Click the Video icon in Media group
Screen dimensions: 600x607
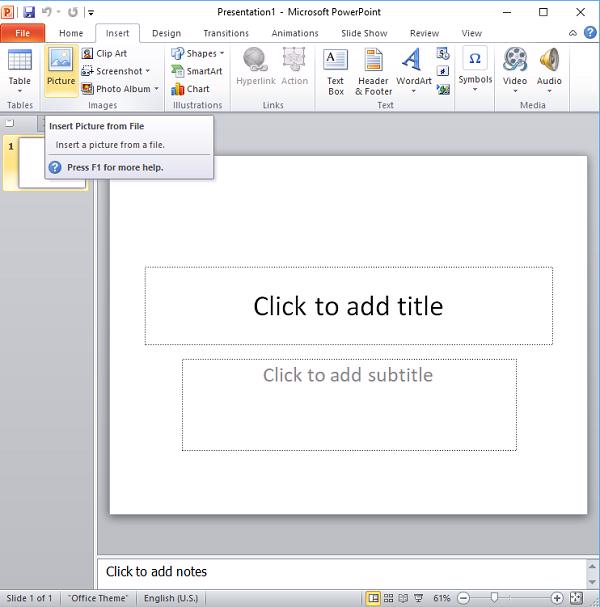(x=515, y=60)
